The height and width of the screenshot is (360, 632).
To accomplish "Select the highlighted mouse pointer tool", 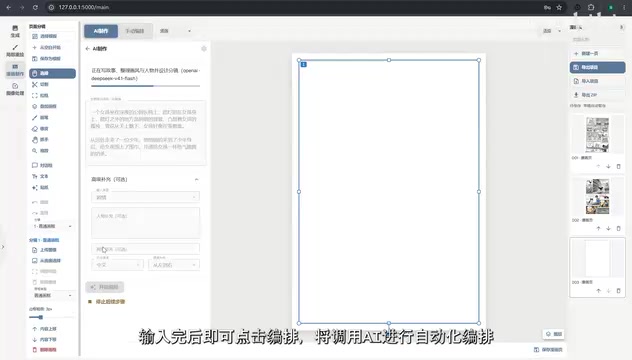I will click(52, 73).
